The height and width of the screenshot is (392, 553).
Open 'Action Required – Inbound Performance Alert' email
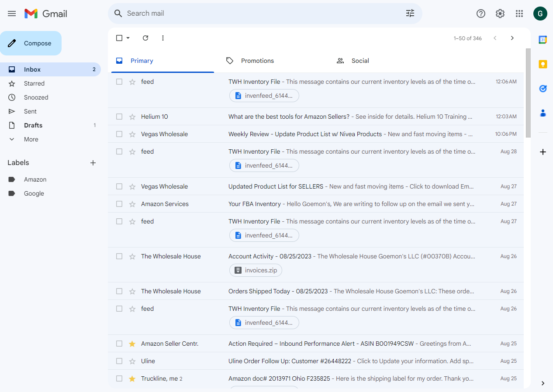[315, 344]
